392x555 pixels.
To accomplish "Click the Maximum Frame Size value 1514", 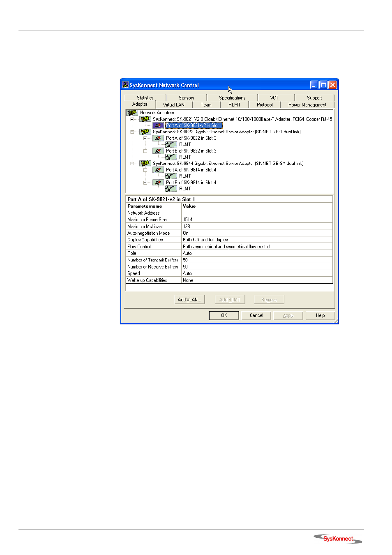I will 257,220.
